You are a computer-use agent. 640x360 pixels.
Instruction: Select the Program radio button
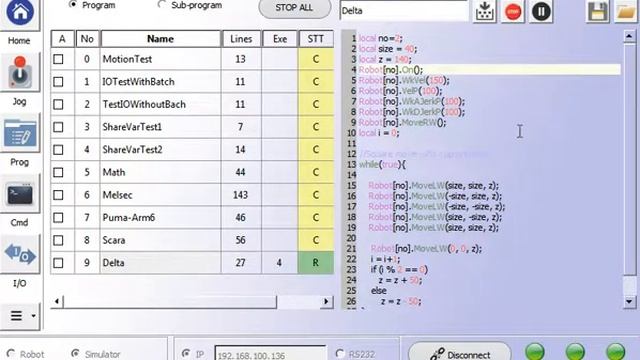click(73, 4)
